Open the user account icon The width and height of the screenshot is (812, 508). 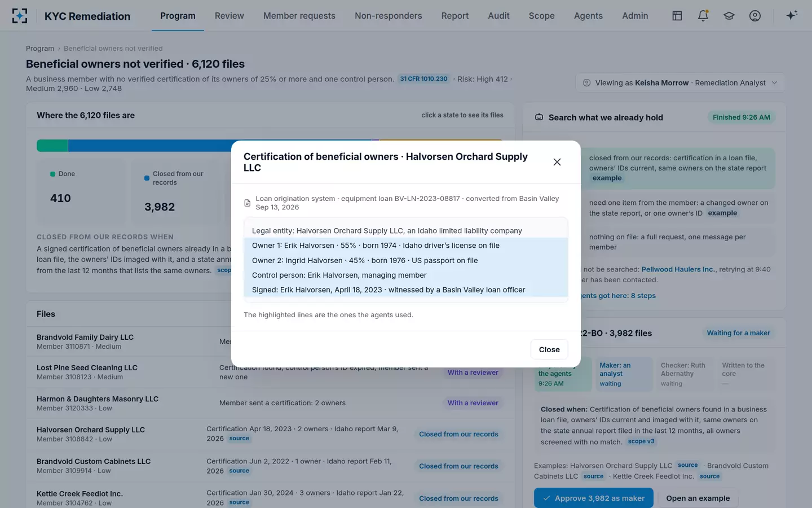(755, 16)
